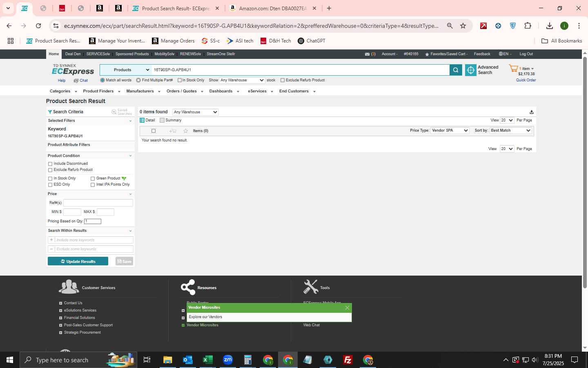Click the favorites star icon in items row
Screen dimensions: 588x368
[186, 131]
